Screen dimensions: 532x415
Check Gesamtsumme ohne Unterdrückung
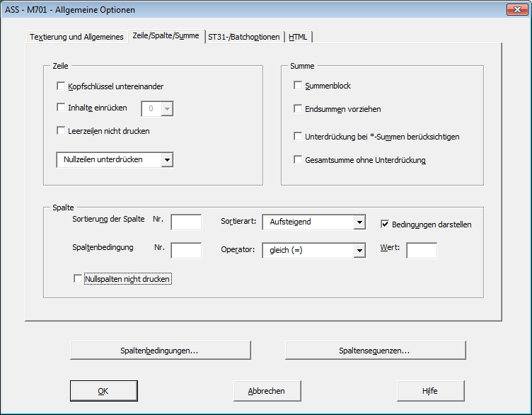point(298,160)
